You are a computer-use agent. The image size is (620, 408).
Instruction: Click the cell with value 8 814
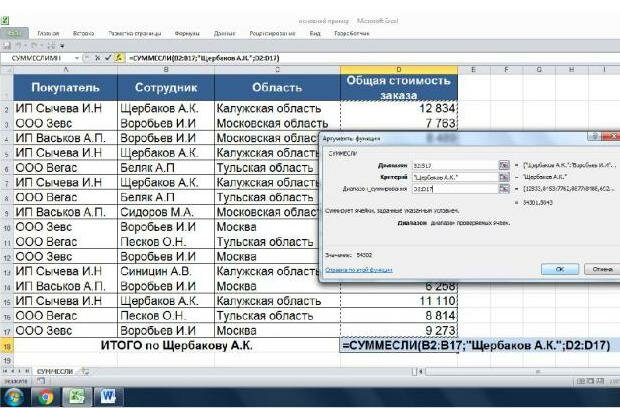pos(399,315)
